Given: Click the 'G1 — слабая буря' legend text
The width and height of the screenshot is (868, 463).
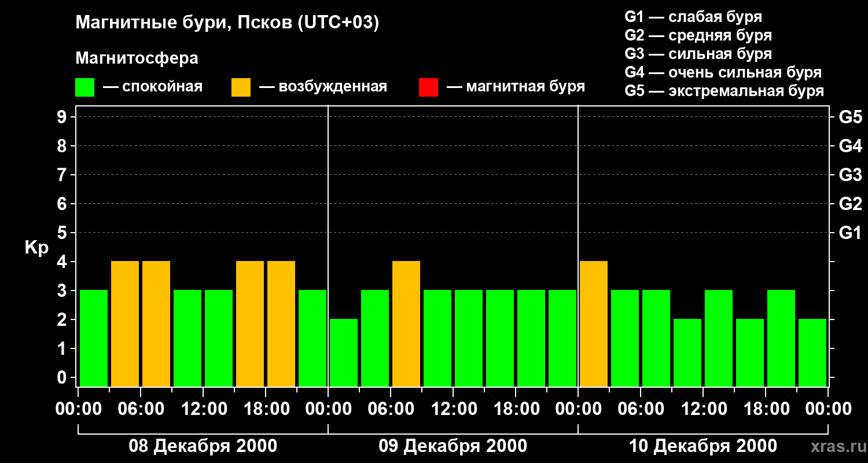Looking at the screenshot, I should click(x=693, y=17).
